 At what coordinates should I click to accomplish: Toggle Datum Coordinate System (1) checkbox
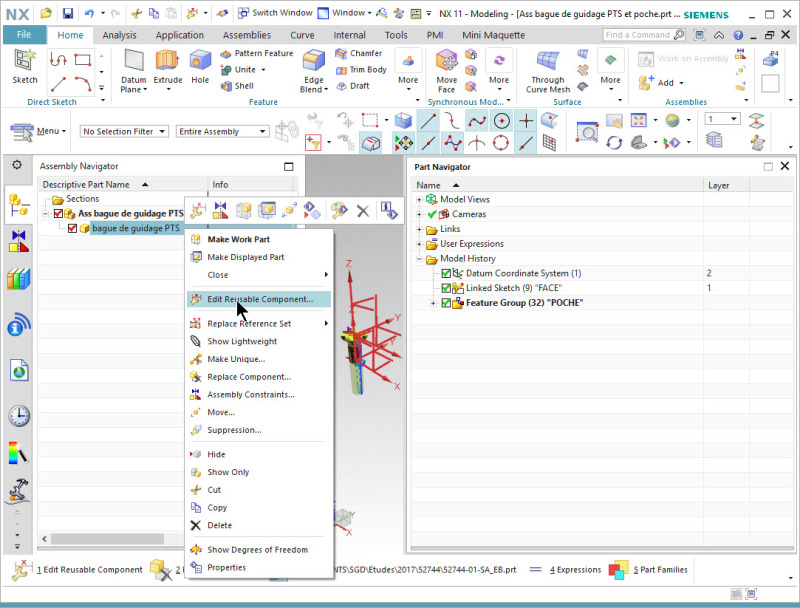click(446, 273)
